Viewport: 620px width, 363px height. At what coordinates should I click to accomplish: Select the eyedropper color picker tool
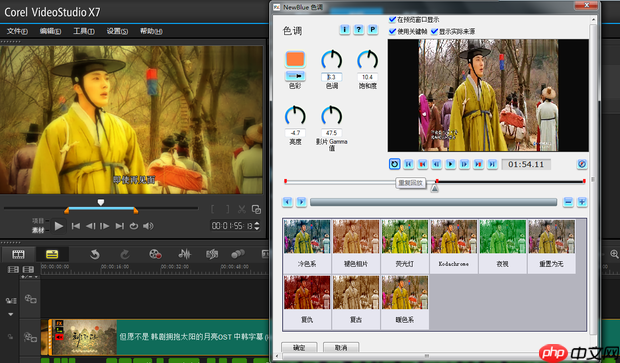[295, 75]
